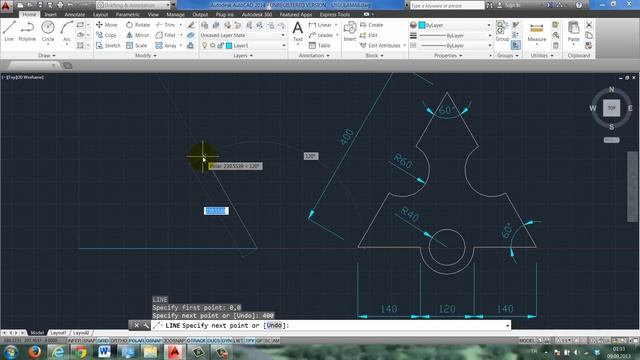640x360 pixels.
Task: Select the Line drawing tool
Action: click(9, 31)
